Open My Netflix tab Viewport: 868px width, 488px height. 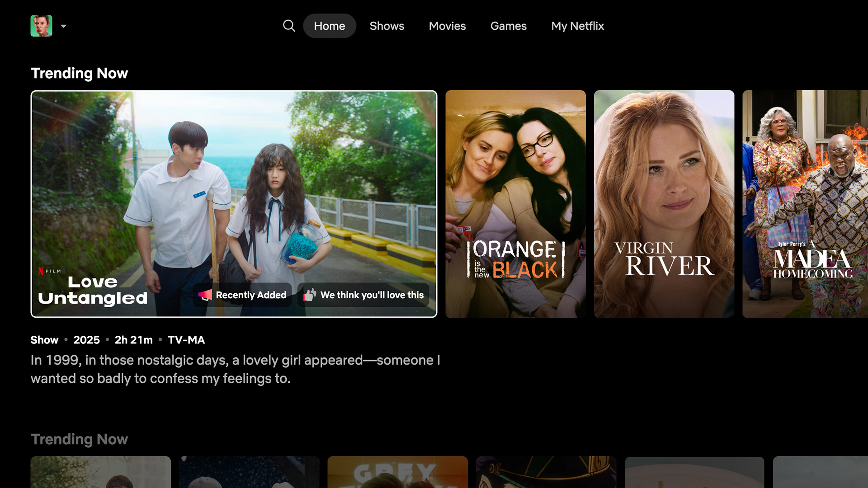click(x=577, y=26)
